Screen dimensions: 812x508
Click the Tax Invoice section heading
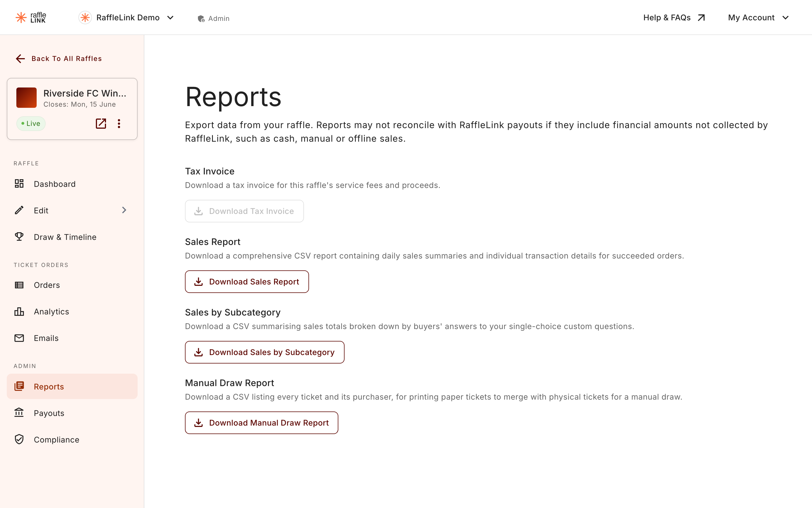click(210, 171)
